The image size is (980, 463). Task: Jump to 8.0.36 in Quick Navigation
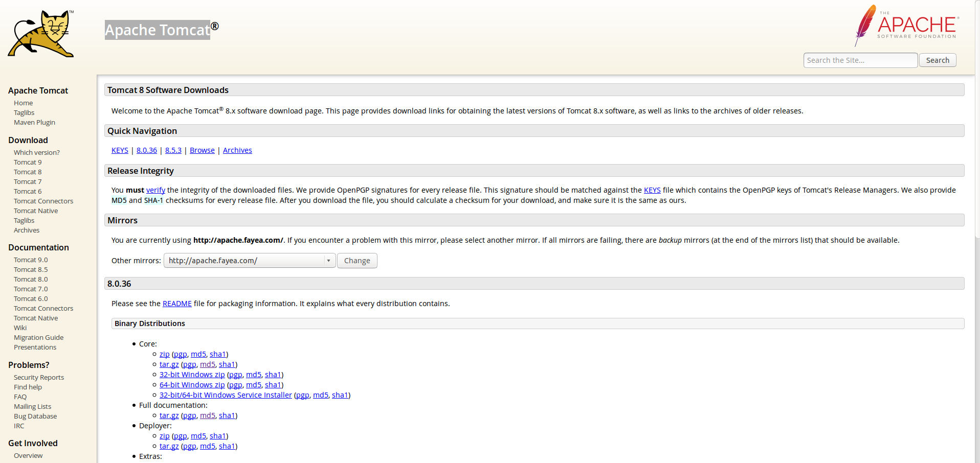coord(147,150)
